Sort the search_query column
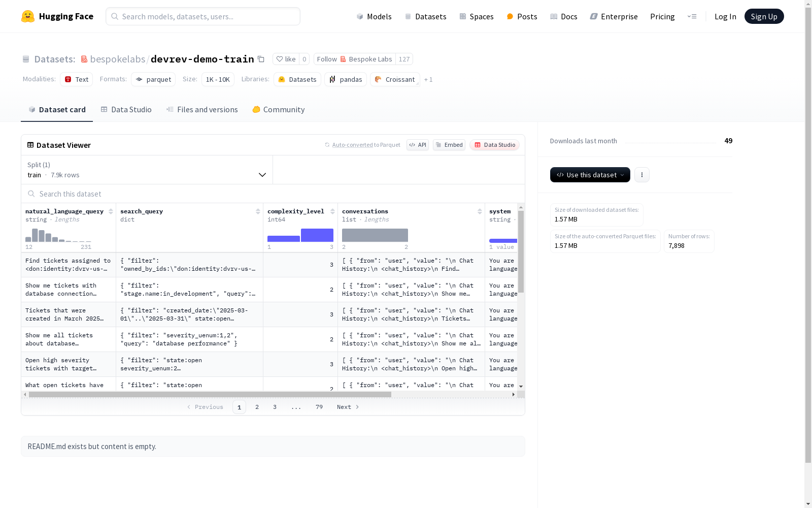 [x=258, y=211]
